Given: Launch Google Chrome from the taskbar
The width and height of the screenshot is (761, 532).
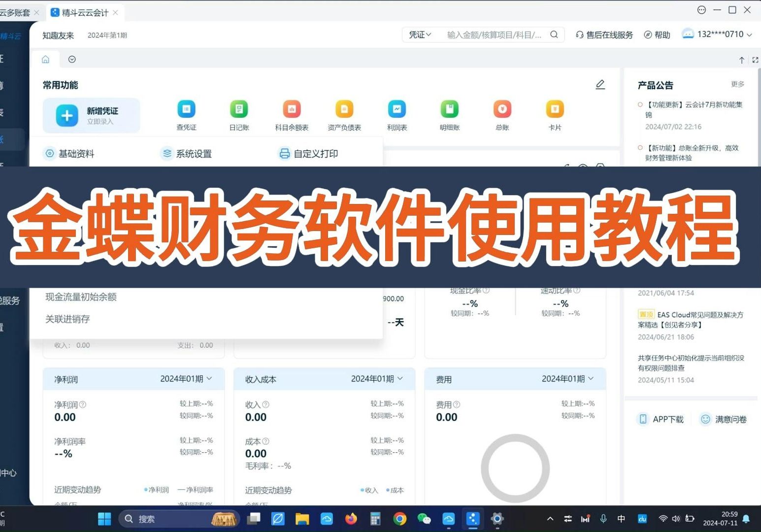Looking at the screenshot, I should click(x=399, y=519).
